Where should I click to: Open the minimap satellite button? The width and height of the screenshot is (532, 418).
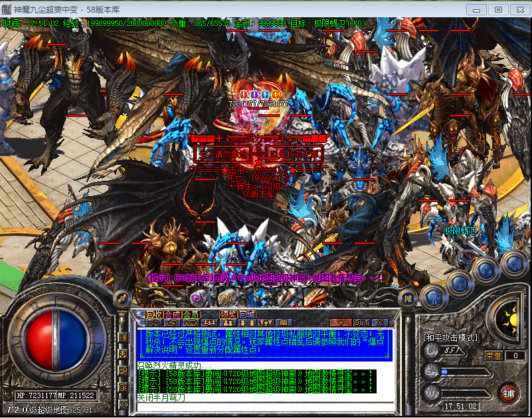[121, 298]
